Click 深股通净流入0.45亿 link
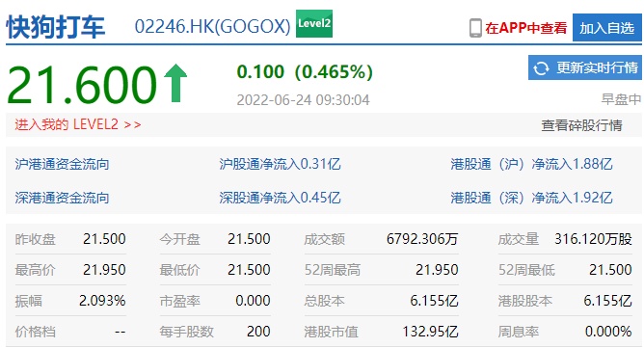The height and width of the screenshot is (348, 644). tap(280, 198)
